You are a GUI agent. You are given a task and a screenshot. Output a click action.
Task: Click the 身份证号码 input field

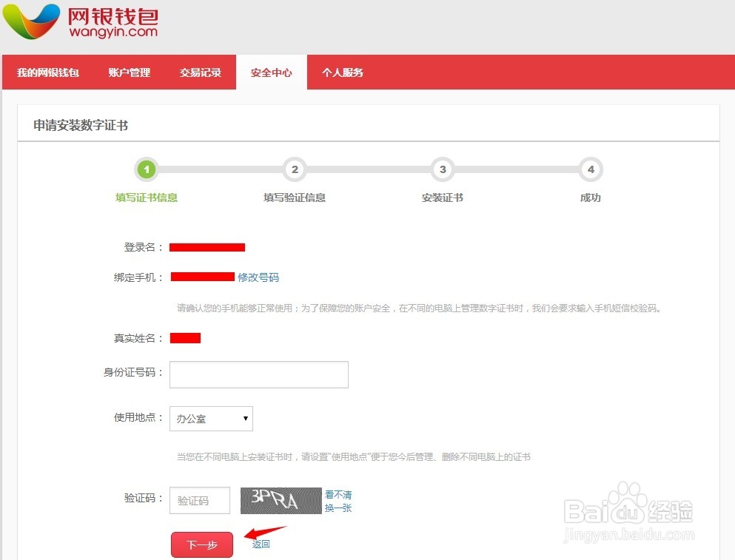258,374
